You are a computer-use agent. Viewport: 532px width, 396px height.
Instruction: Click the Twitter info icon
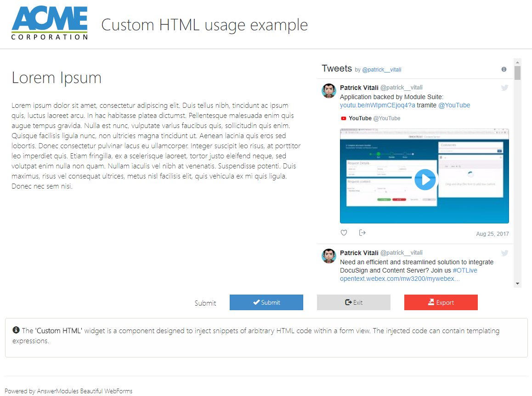pos(504,69)
